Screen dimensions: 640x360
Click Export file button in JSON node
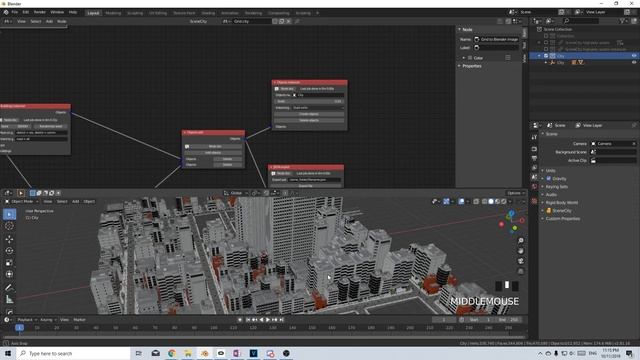click(x=306, y=186)
